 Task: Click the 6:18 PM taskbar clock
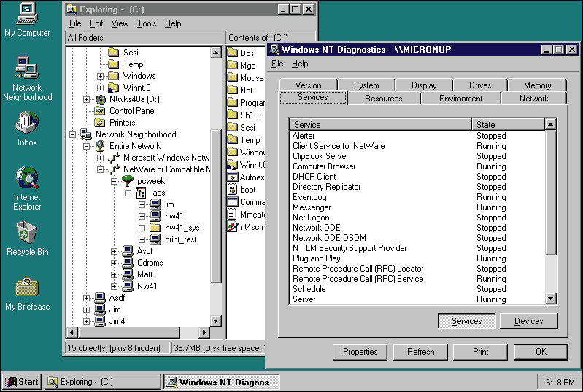(x=560, y=382)
